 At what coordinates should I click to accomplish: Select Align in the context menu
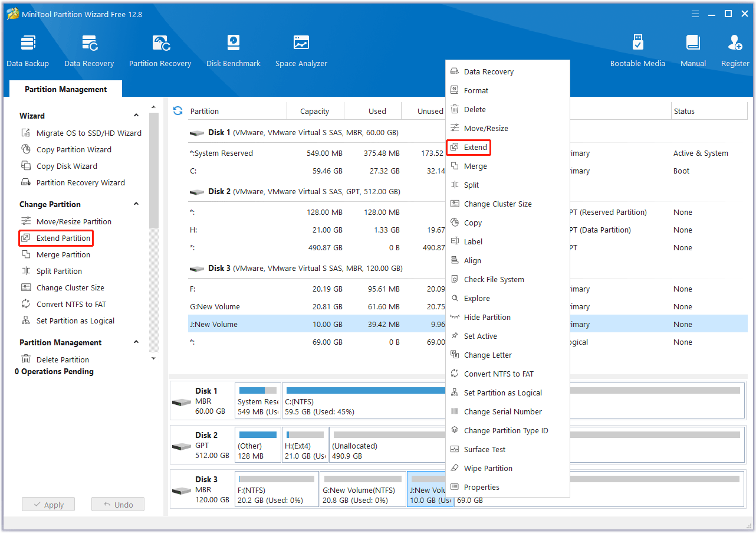pyautogui.click(x=507, y=260)
